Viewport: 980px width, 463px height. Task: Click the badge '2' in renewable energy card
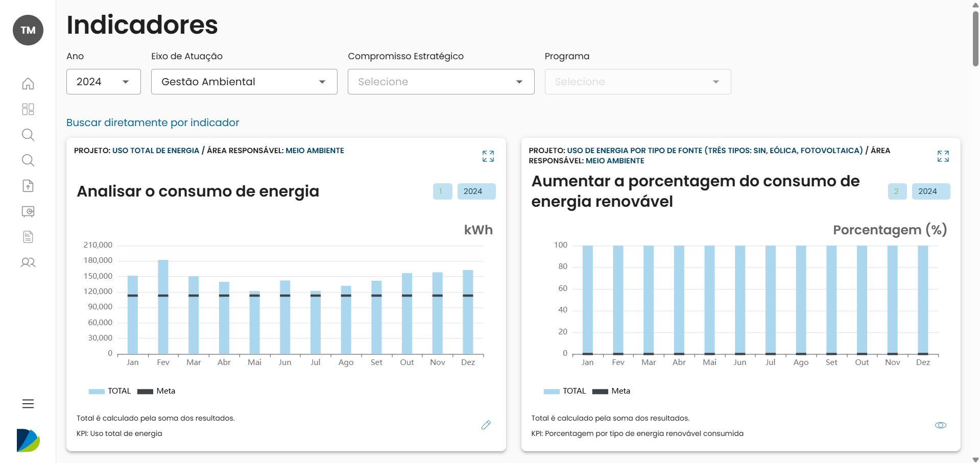[897, 191]
